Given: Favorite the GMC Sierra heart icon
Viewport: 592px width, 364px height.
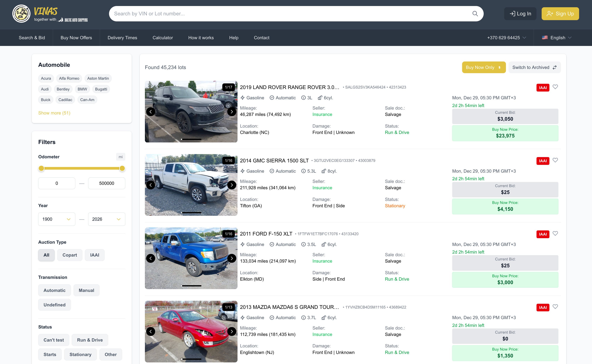Looking at the screenshot, I should pos(555,160).
